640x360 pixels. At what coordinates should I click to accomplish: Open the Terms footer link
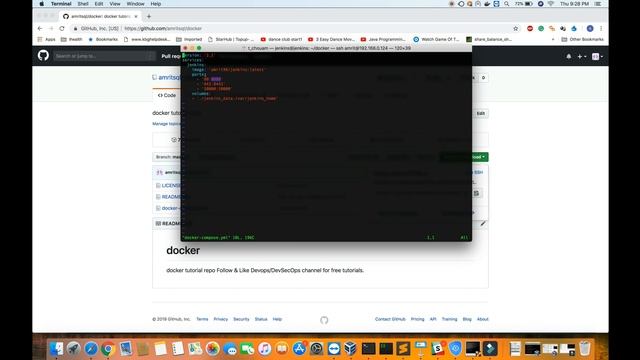(202, 319)
